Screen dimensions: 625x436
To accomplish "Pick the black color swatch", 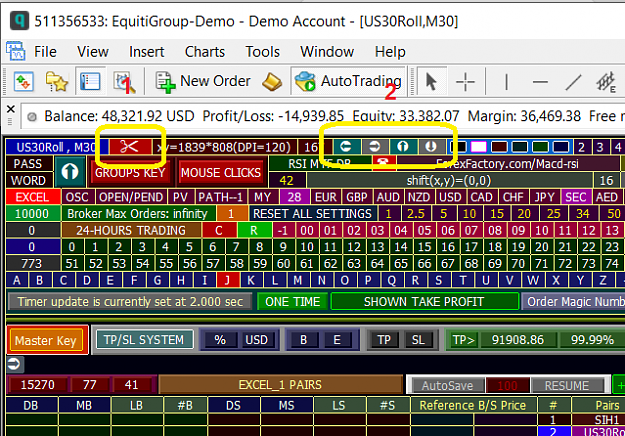I will [x=458, y=147].
